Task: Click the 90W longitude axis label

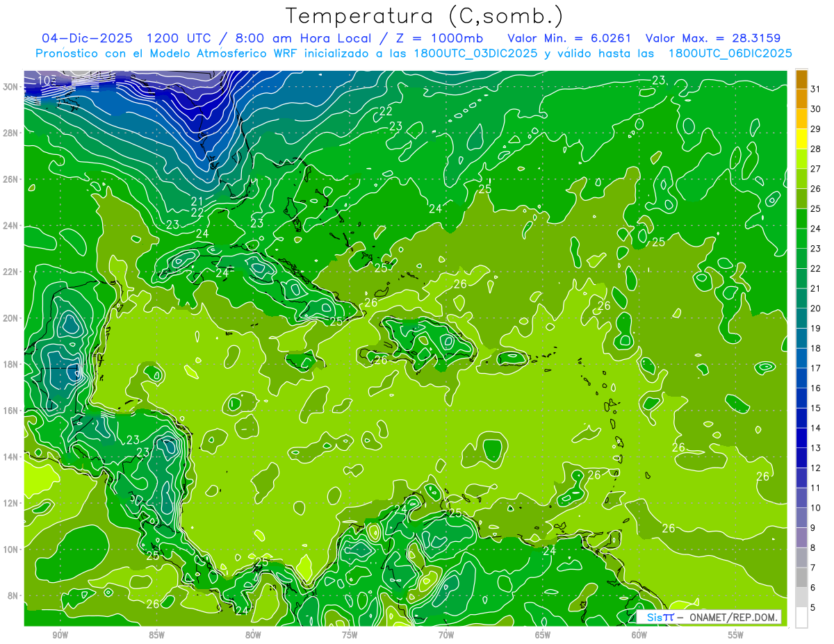Action: point(60,635)
